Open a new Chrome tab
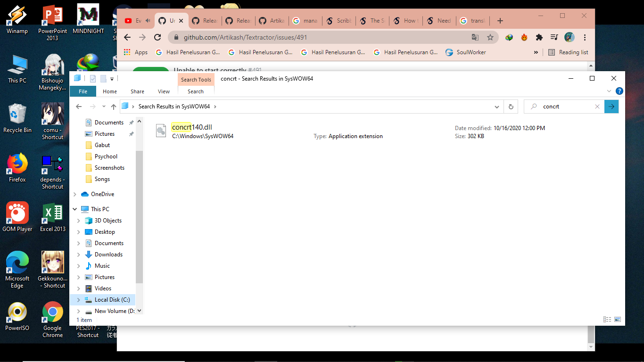 coord(500,21)
